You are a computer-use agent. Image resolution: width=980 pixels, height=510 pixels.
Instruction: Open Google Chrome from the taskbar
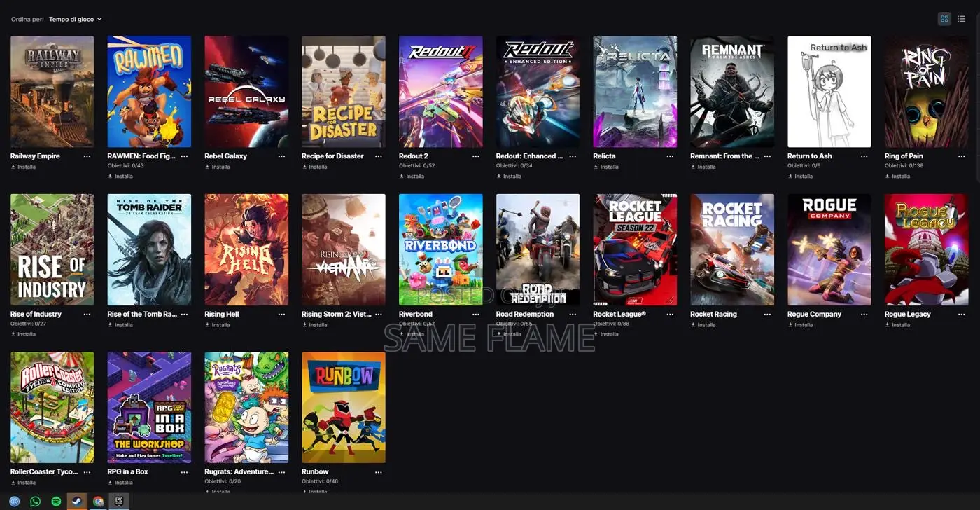(99, 502)
